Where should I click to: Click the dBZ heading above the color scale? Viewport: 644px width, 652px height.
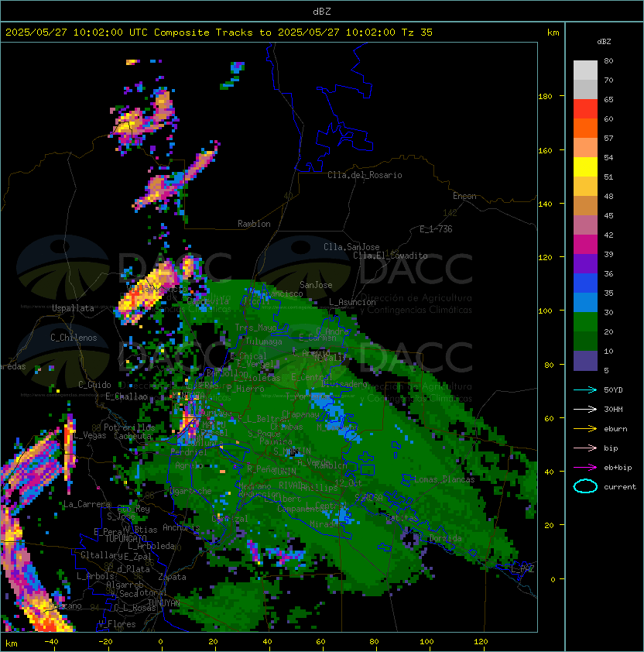604,42
